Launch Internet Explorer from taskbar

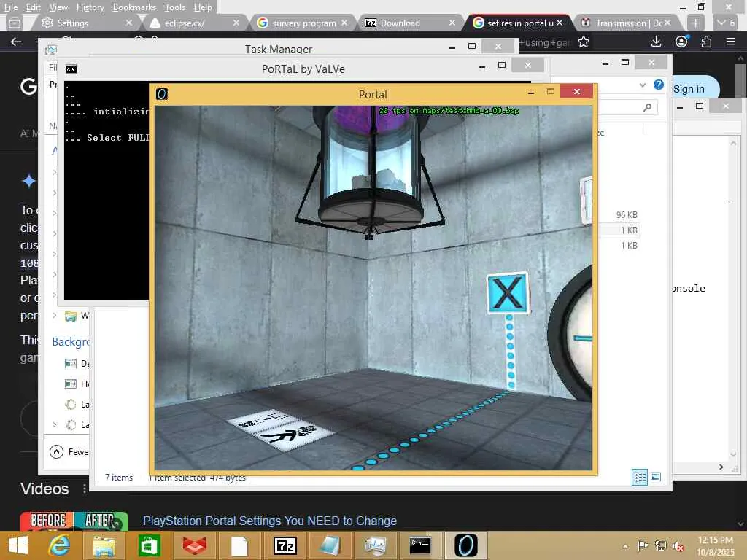tap(60, 545)
